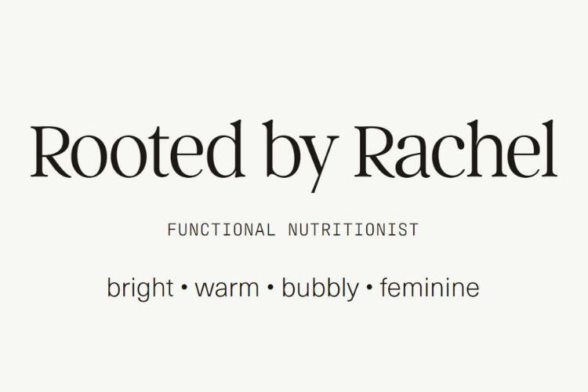Click the word "NUTRITIONIST" in the subtitle
Viewport: 588px width, 392px height.
tap(354, 230)
